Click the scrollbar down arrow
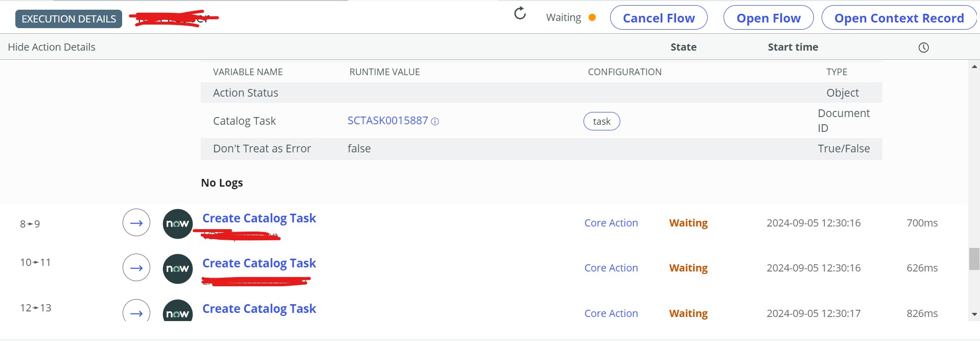980x341 pixels. (x=974, y=314)
